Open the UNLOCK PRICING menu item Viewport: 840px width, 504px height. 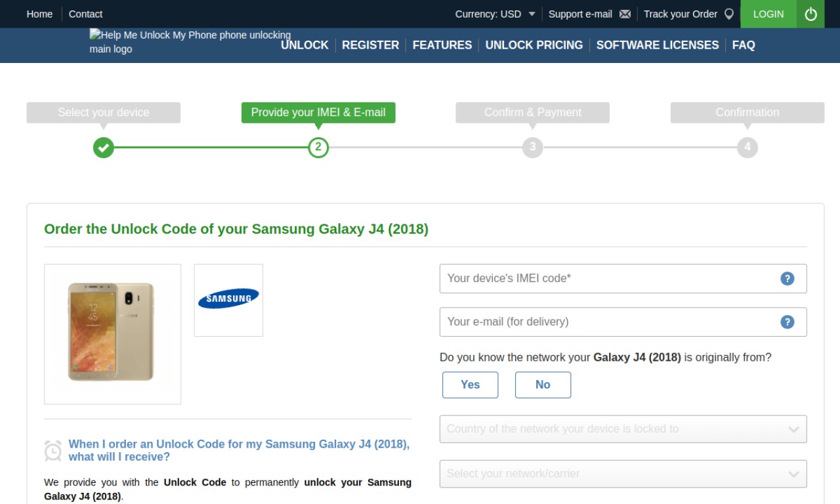click(x=534, y=45)
